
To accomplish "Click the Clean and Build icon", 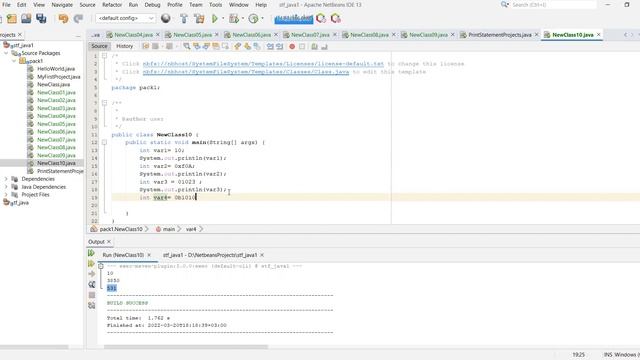I will point(199,18).
